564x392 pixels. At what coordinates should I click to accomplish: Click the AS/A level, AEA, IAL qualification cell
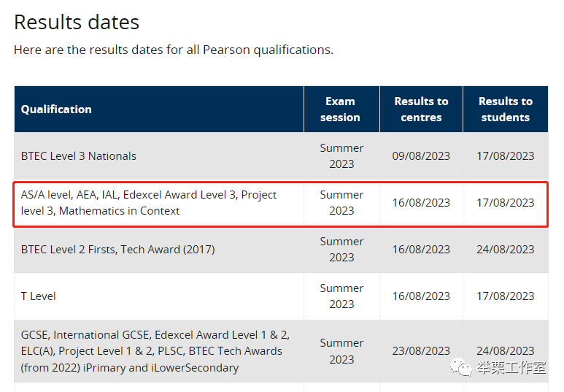(149, 203)
